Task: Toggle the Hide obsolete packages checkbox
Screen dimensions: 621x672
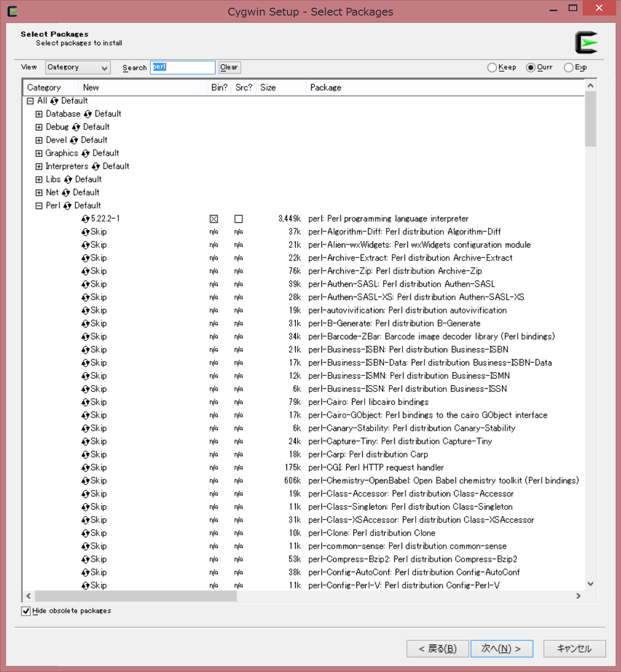Action: pyautogui.click(x=26, y=611)
